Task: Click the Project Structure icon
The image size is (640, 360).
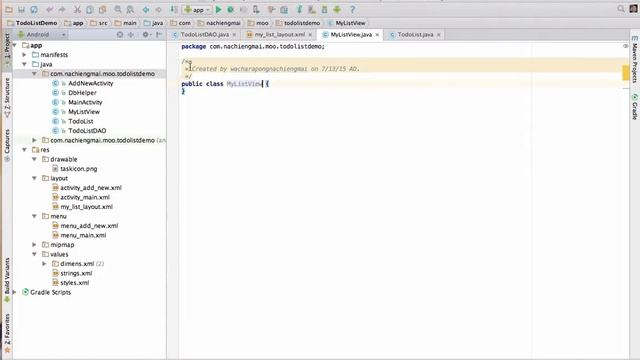Action: 284,9
